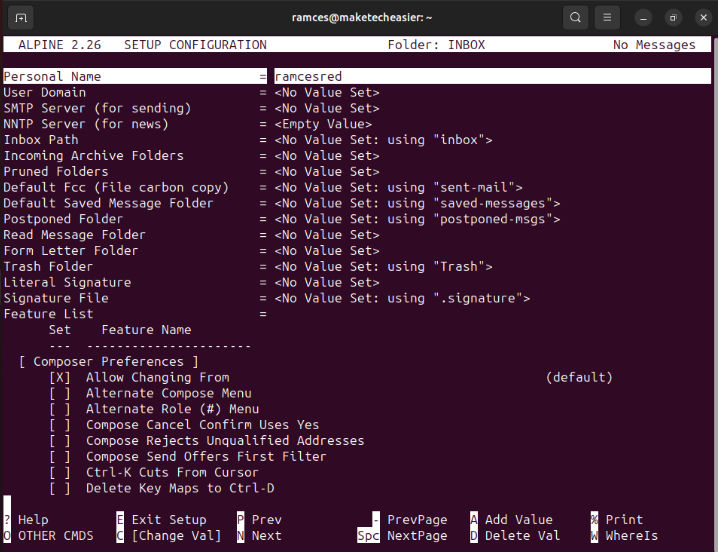Close the terminal window
718x552 pixels.
click(703, 18)
